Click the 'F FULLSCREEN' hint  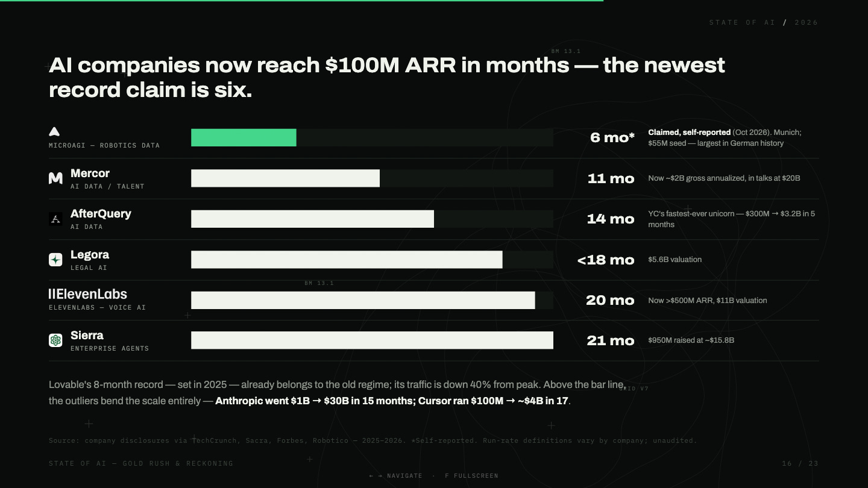click(471, 476)
